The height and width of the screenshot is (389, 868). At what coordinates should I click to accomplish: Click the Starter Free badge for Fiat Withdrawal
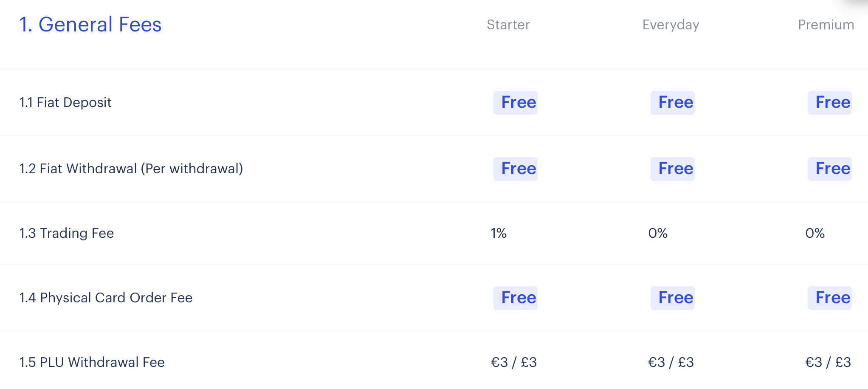[515, 169]
